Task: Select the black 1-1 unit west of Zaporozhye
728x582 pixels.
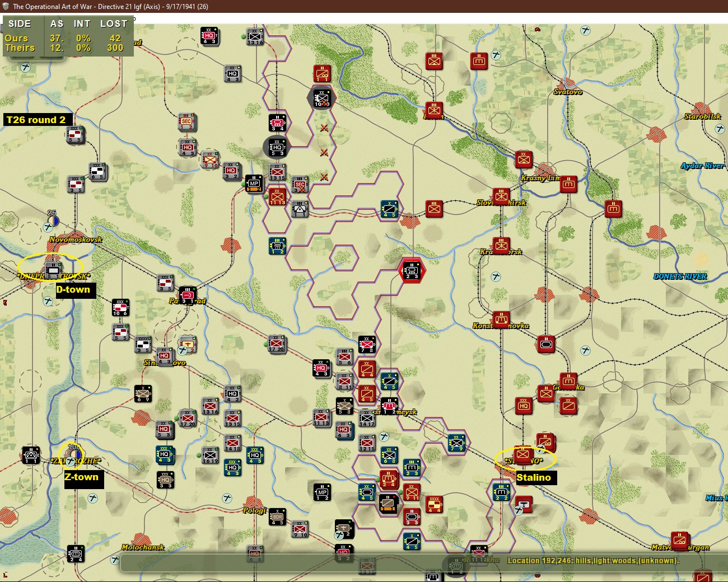Action: coord(31,455)
